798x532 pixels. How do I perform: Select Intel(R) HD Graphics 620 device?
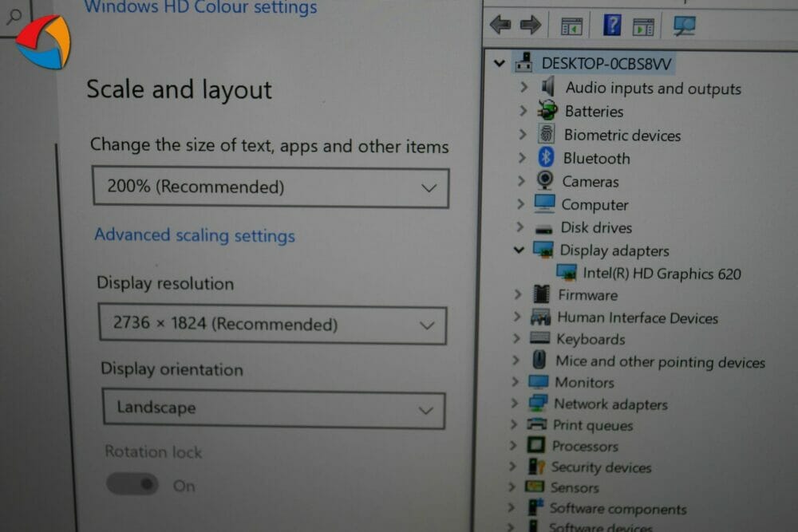(x=662, y=274)
